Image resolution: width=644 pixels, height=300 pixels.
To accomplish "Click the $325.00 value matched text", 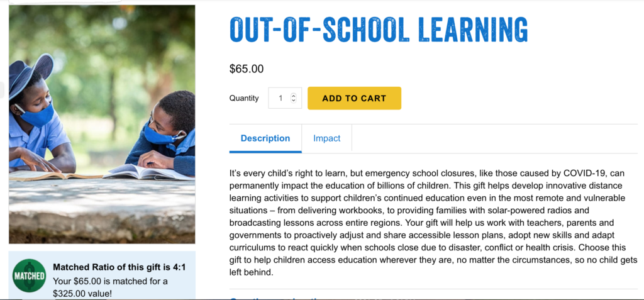I will tap(111, 287).
